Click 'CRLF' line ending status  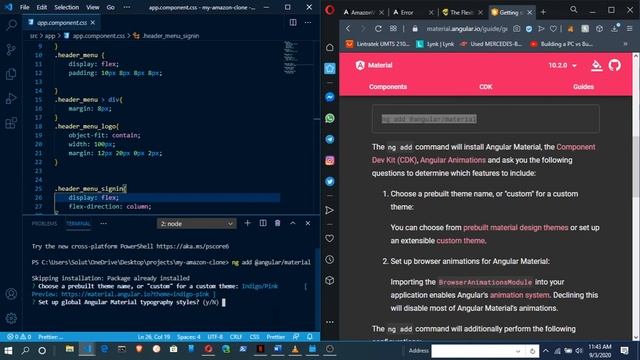pyautogui.click(x=236, y=337)
